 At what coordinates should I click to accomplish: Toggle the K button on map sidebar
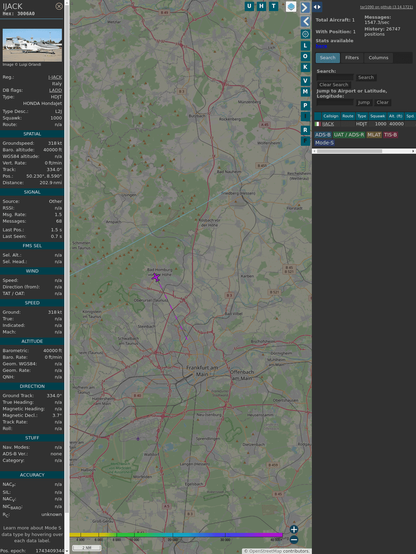(x=305, y=67)
